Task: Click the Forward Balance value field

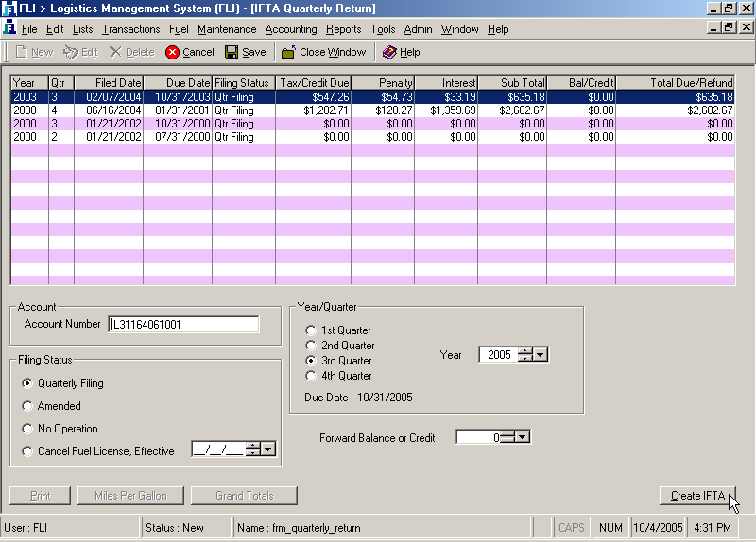Action: pyautogui.click(x=478, y=437)
